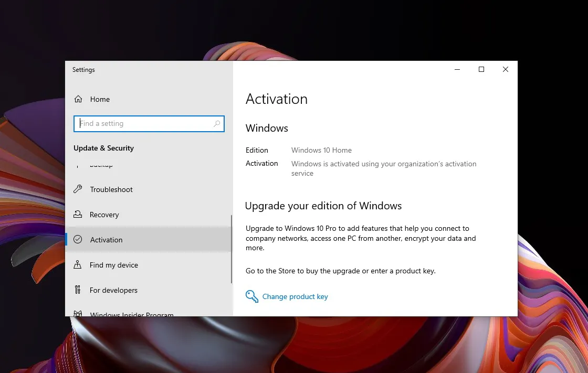
Task: Click the Activation checkmark circle icon
Action: coord(78,240)
